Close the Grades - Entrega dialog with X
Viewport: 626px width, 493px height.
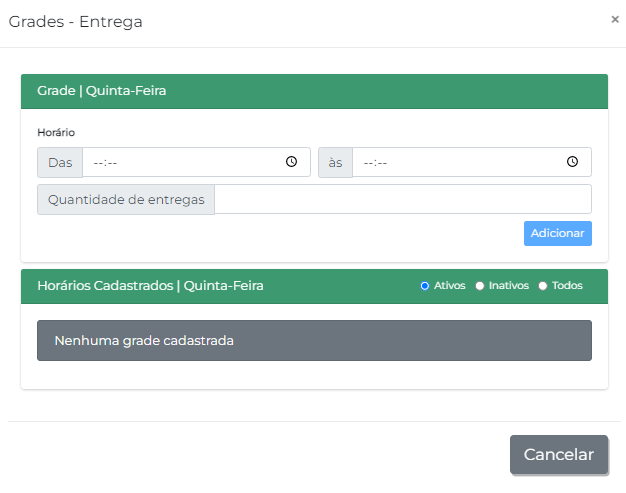coord(614,19)
